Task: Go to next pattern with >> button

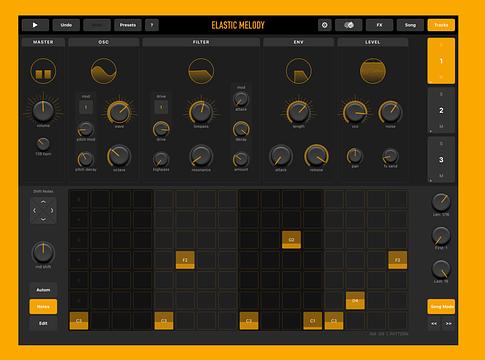Action: click(449, 324)
